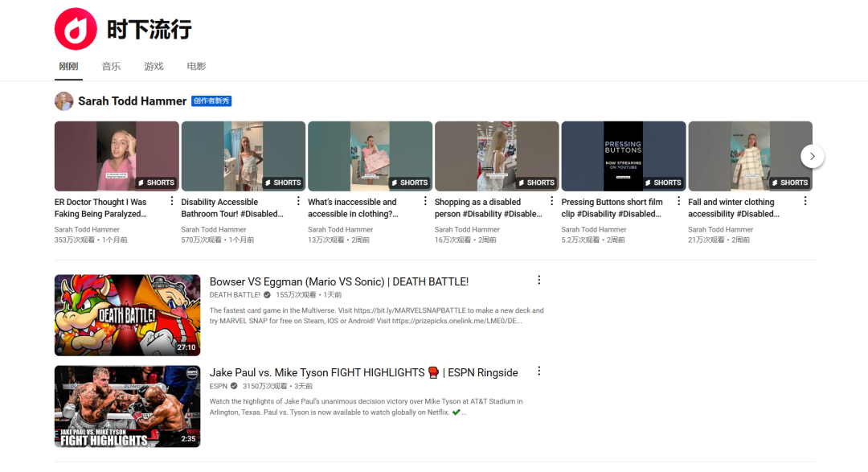Switch to the 电影 tab
Image resolution: width=868 pixels, height=472 pixels.
pos(196,67)
